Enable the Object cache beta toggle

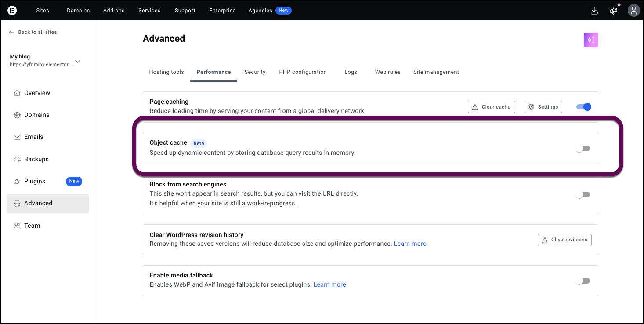(x=583, y=148)
